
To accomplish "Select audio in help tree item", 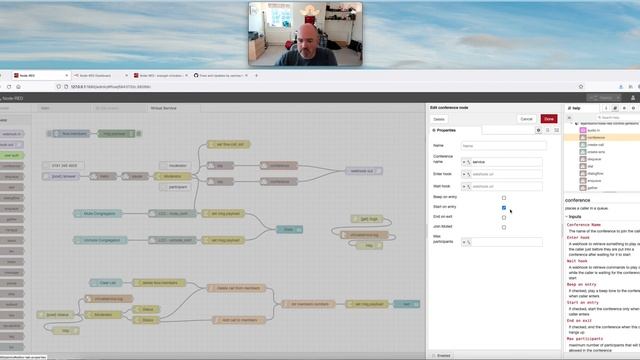I will click(593, 130).
